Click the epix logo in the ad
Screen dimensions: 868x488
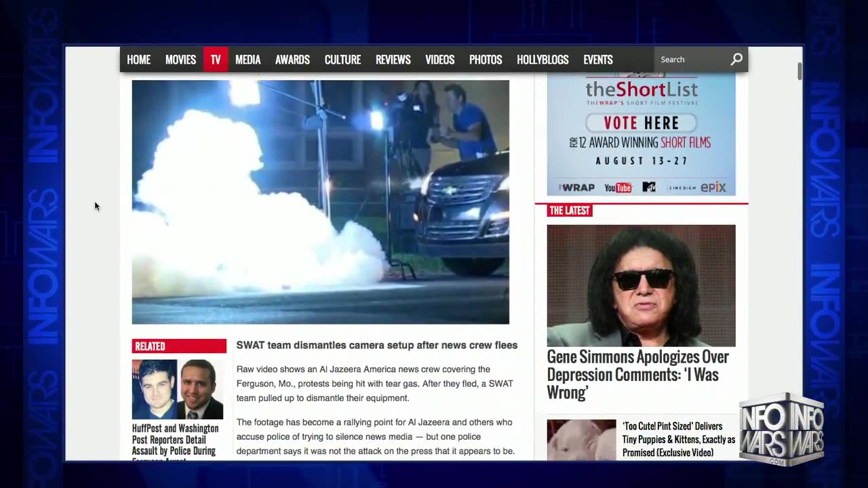click(x=713, y=188)
